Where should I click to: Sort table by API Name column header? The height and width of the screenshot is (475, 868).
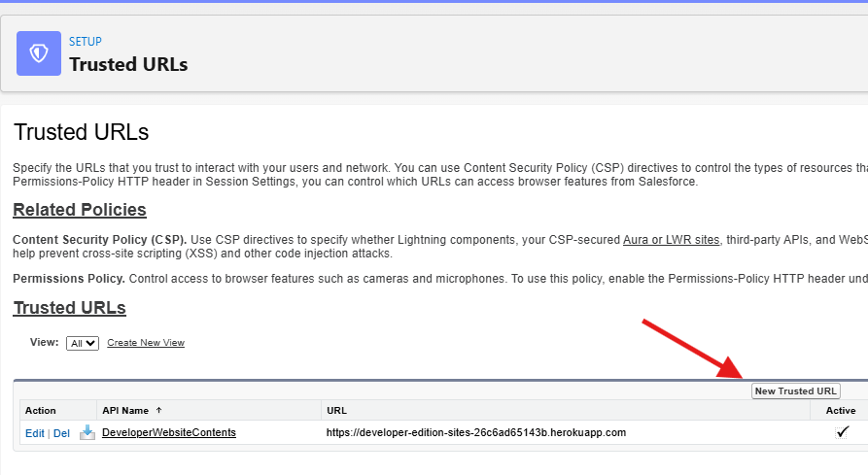125,411
